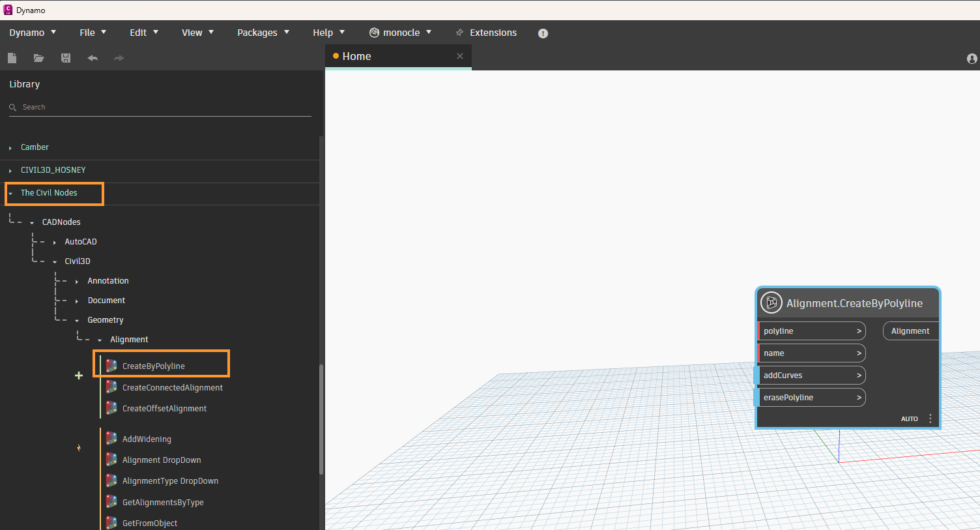Select AlignmentType DropDown in the library

170,481
